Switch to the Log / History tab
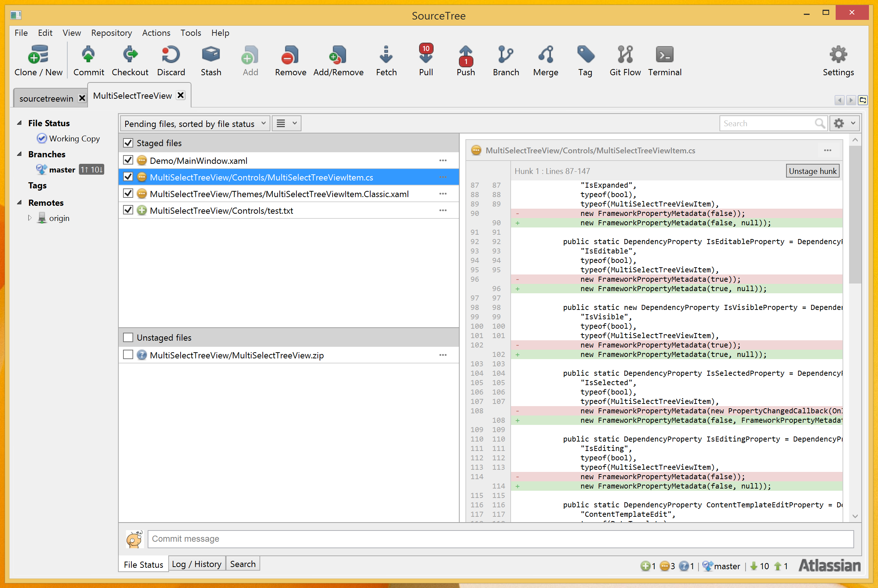This screenshot has height=588, width=878. [197, 563]
